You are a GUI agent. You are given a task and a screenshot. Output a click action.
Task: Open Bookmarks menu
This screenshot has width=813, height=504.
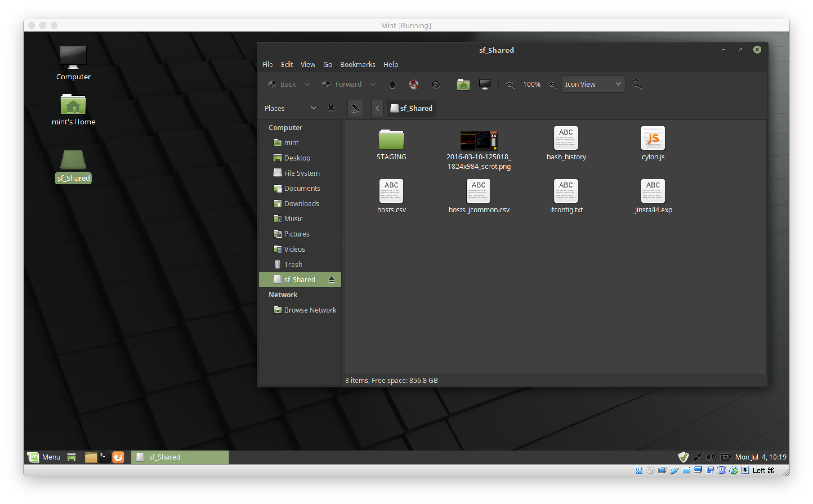point(357,64)
